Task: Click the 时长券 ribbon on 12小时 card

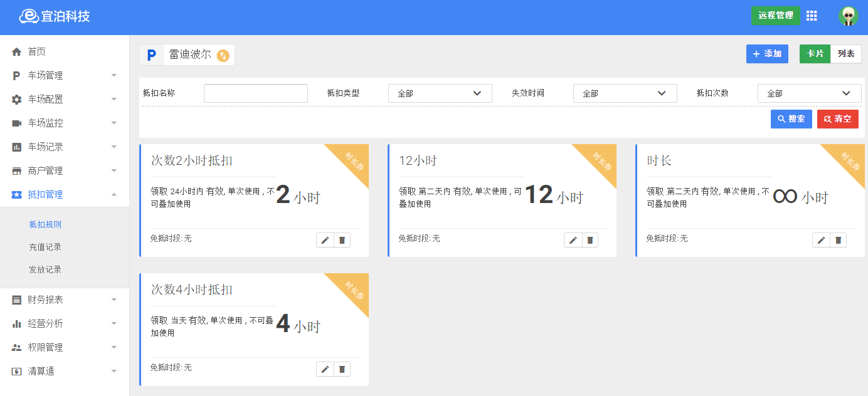Action: coord(602,161)
